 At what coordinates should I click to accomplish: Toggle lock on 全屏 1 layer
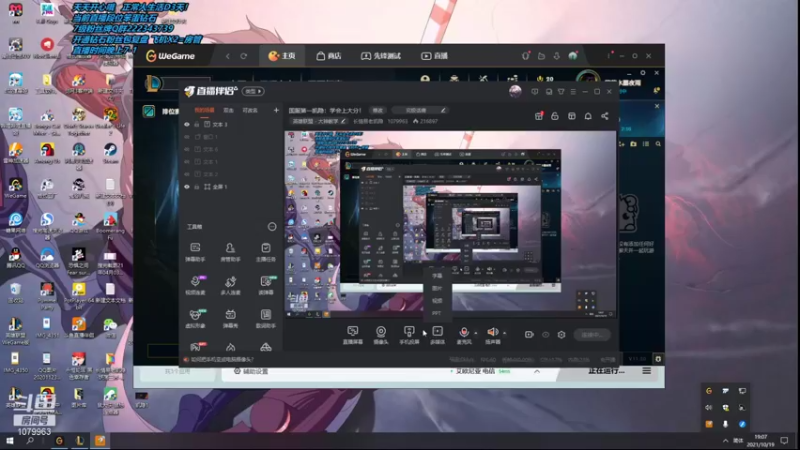[196, 187]
